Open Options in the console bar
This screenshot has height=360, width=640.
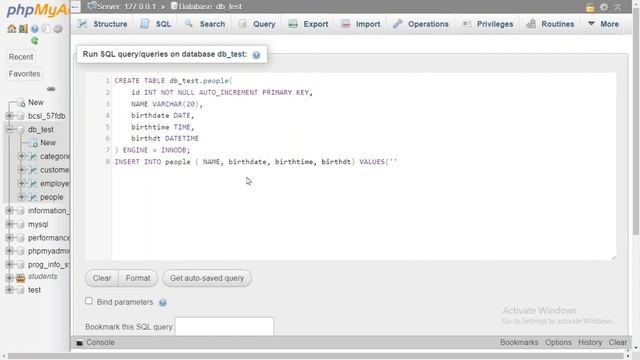click(558, 342)
